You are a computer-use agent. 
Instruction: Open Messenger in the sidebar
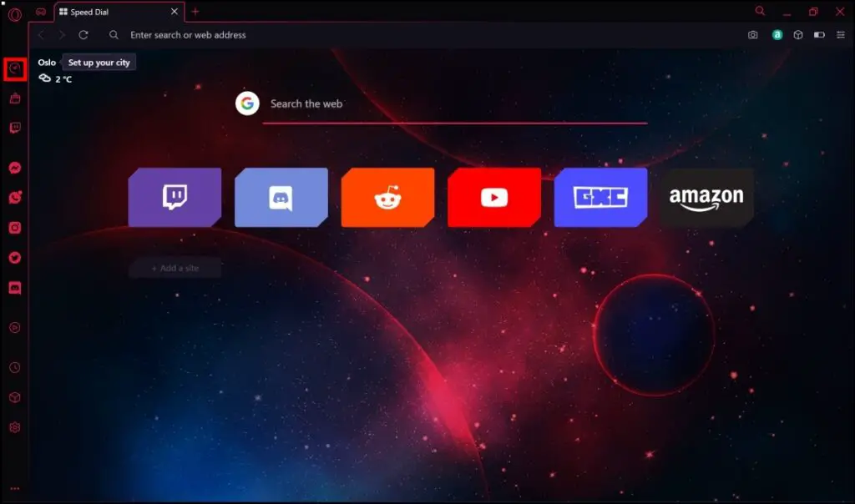point(15,168)
